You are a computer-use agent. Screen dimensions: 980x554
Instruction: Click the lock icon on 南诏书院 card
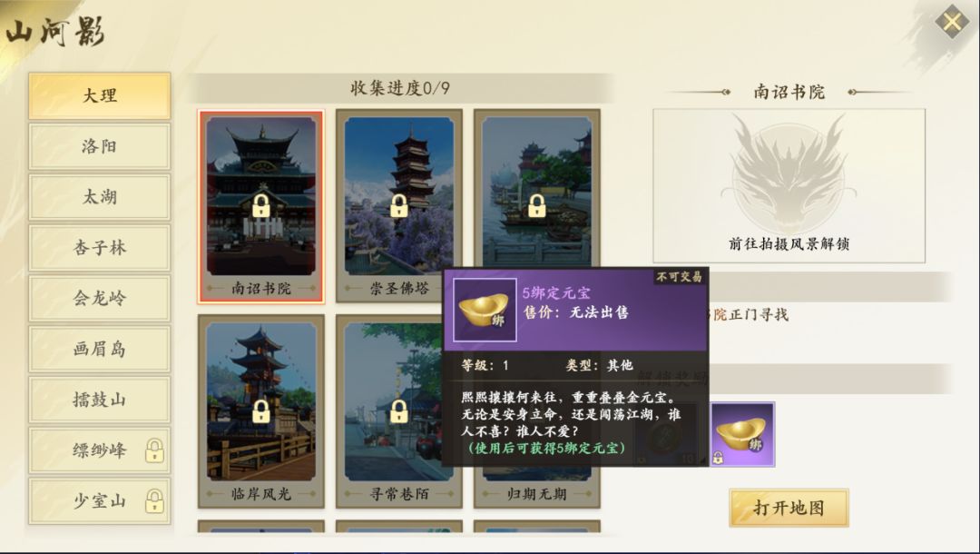pos(261,206)
